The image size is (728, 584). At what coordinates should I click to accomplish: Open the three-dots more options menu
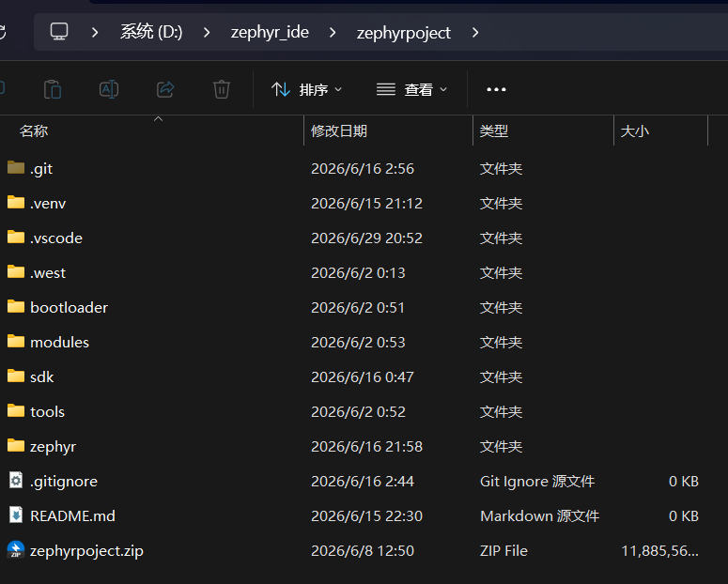click(496, 89)
